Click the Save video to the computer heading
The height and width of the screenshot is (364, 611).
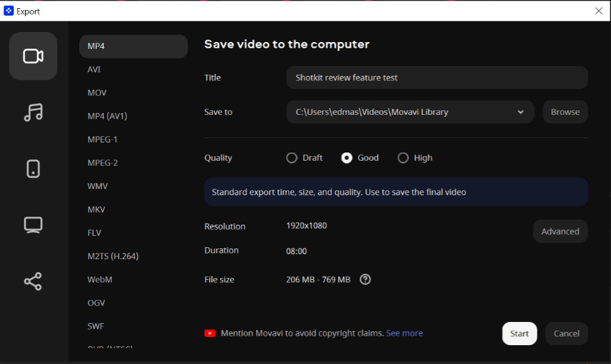pos(287,45)
